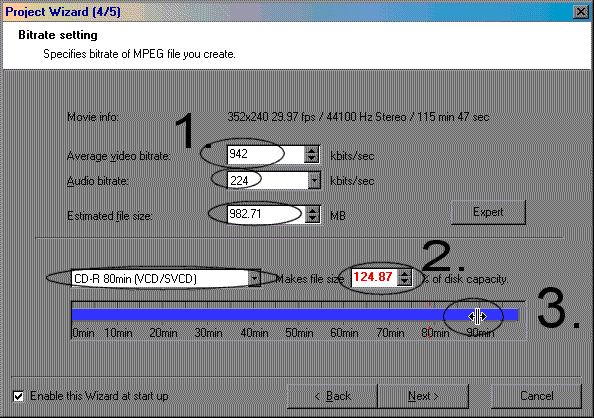594x418 pixels.
Task: Return with the Back button
Action: [x=332, y=396]
